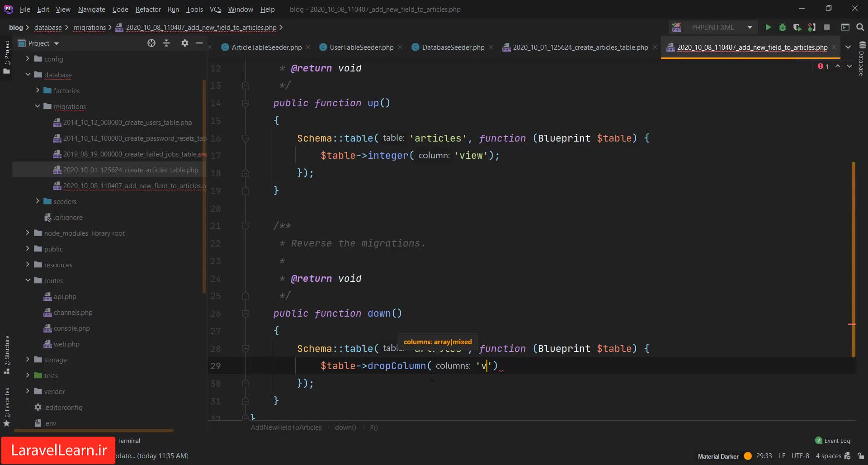Switch to the DatabaseSeeder.php tab
The height and width of the screenshot is (465, 868).
tap(453, 47)
